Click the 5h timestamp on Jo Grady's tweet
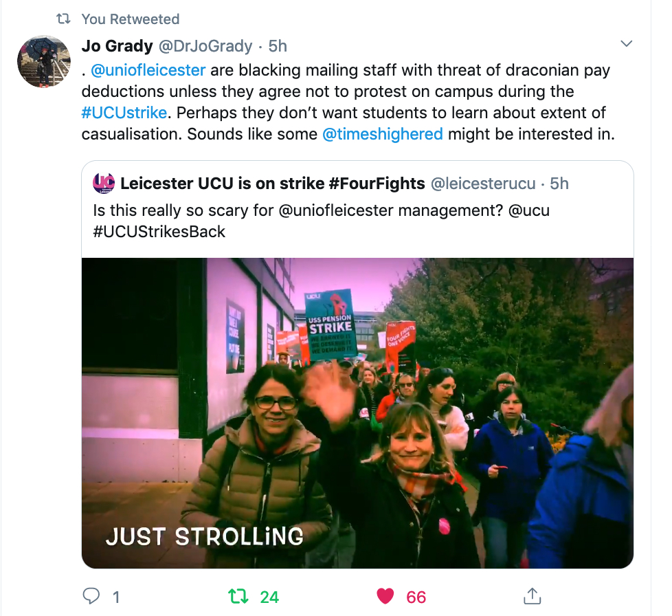672x616 pixels. [x=278, y=46]
